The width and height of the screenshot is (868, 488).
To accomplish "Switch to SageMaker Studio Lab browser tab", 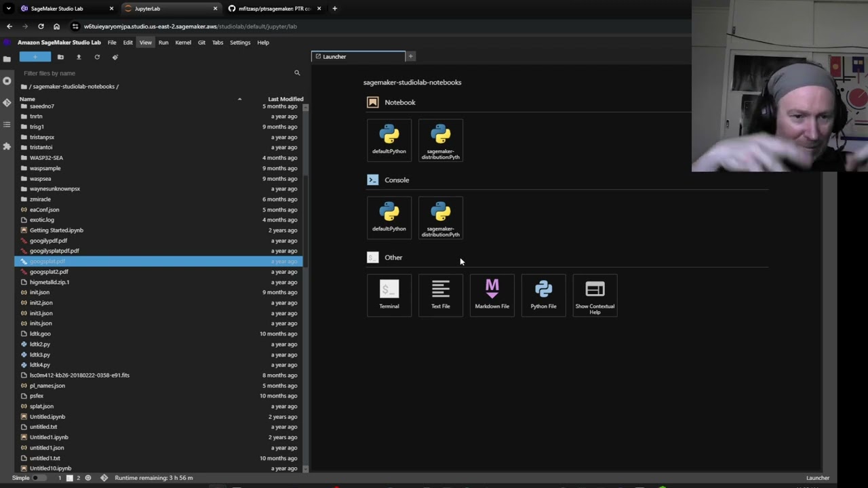I will (66, 9).
